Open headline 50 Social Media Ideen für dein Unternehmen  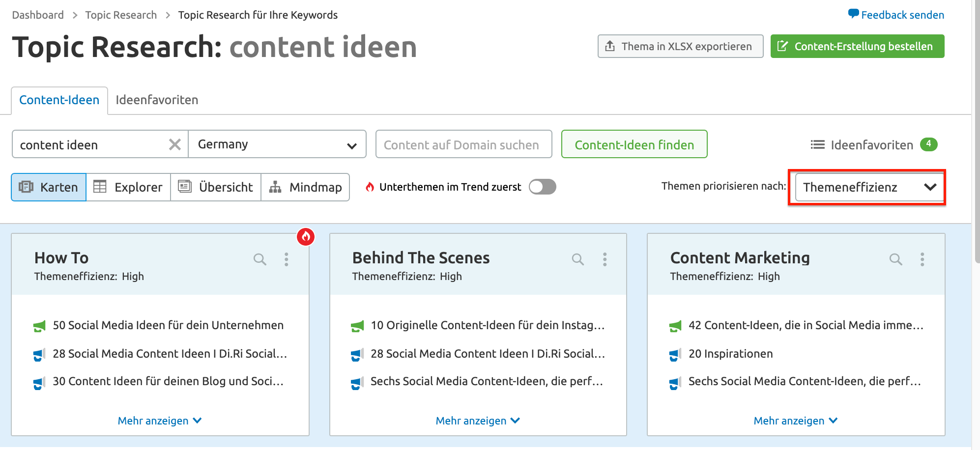168,325
